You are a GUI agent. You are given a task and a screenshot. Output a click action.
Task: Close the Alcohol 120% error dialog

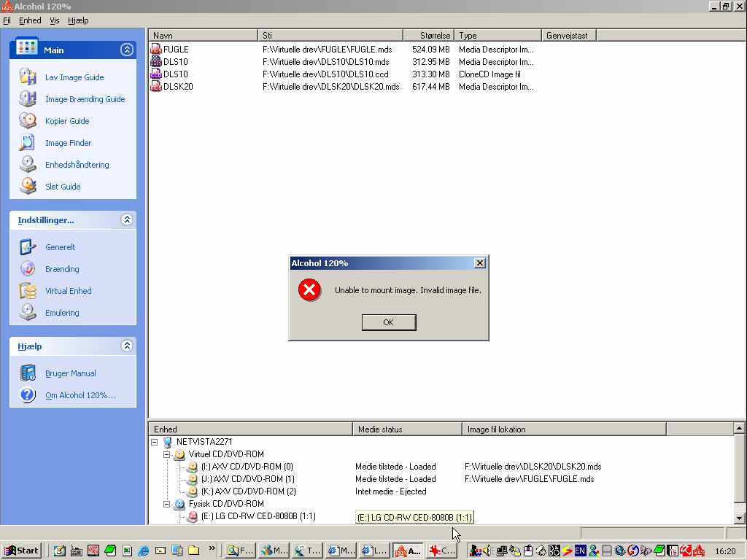[480, 262]
